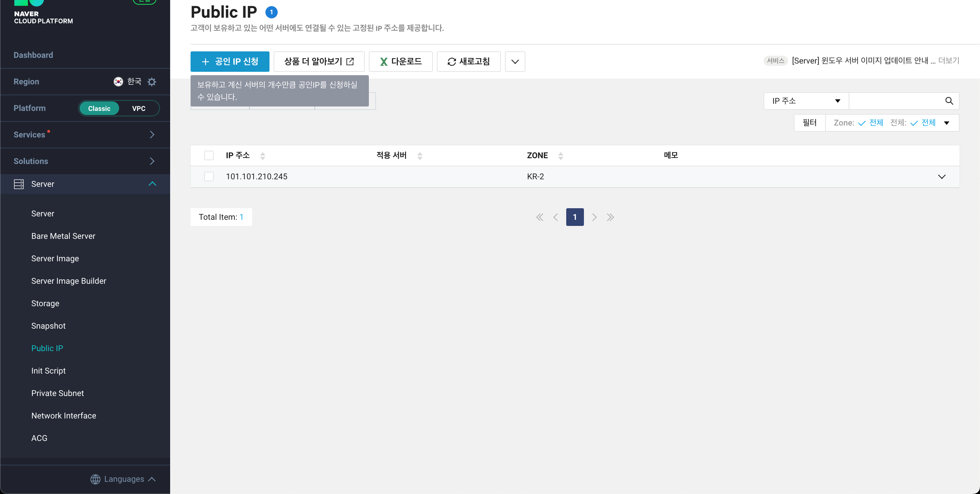This screenshot has width=980, height=494.
Task: Click into the IP search input field
Action: pyautogui.click(x=896, y=101)
